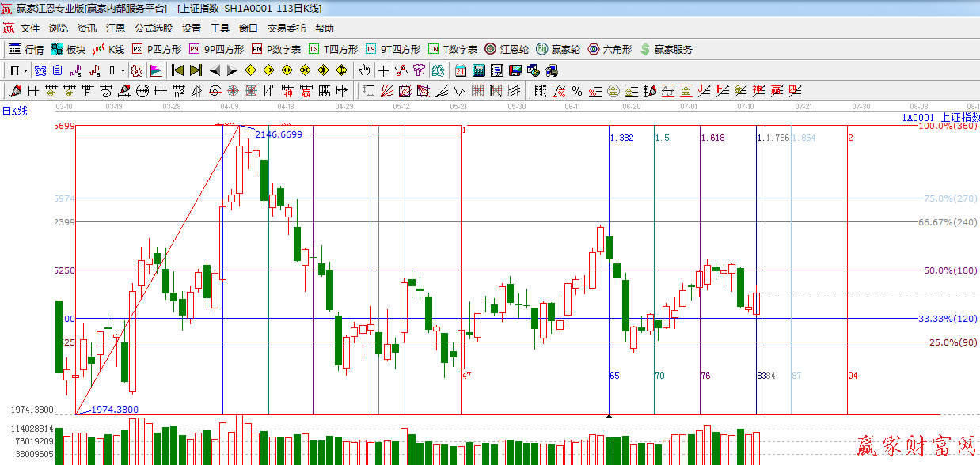Open the candlestick style dropdown arrow
The width and height of the screenshot is (980, 465).
pos(123,70)
